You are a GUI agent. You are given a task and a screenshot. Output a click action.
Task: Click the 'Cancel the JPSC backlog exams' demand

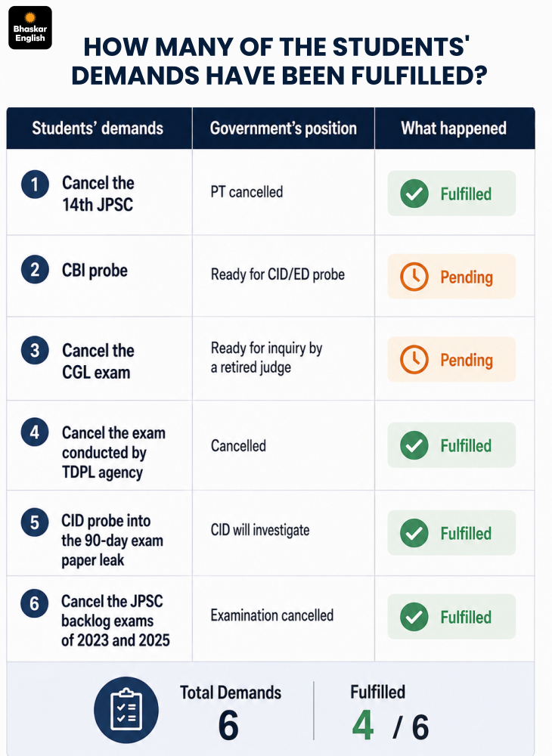pyautogui.click(x=115, y=621)
